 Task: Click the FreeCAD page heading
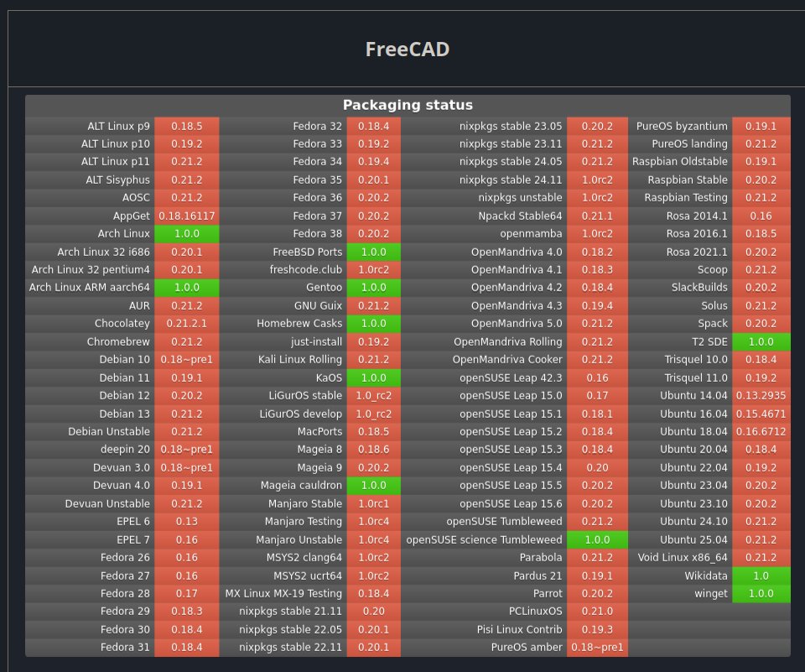click(407, 49)
